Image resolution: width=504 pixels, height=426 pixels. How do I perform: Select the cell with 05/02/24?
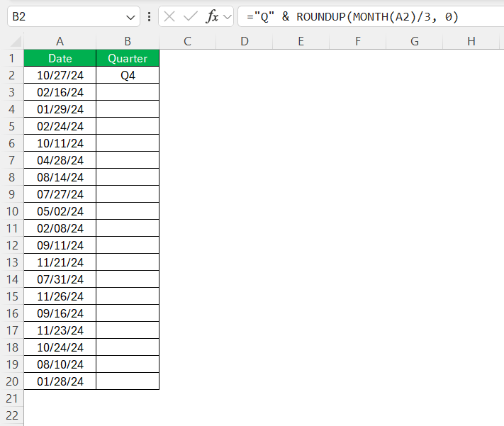[60, 211]
